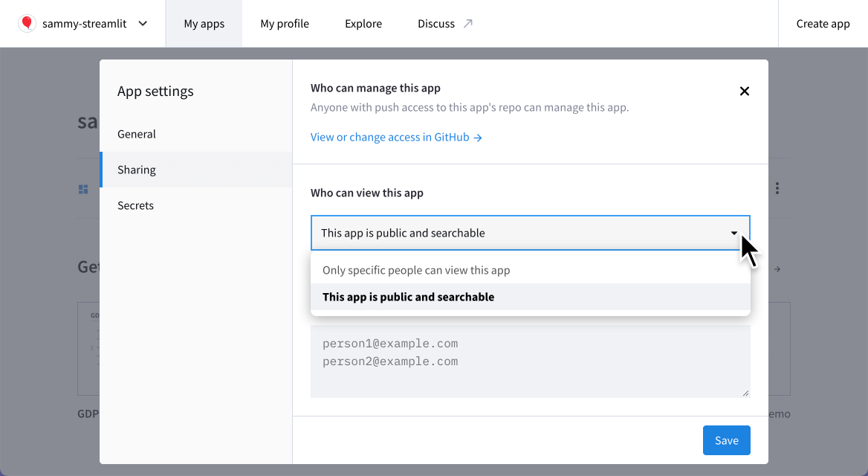Choose 'This app is public and searchable'
868x476 pixels.
coord(408,297)
